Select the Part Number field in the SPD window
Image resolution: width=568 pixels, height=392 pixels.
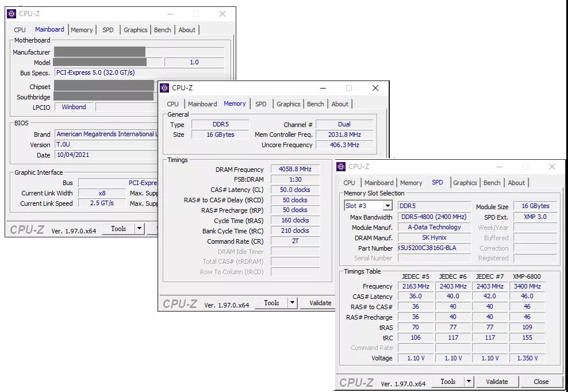click(434, 248)
